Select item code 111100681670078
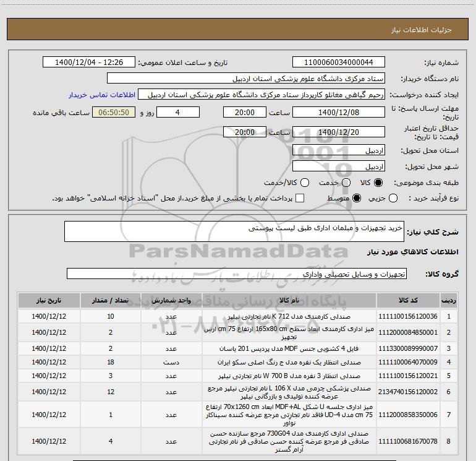 [x=408, y=441]
